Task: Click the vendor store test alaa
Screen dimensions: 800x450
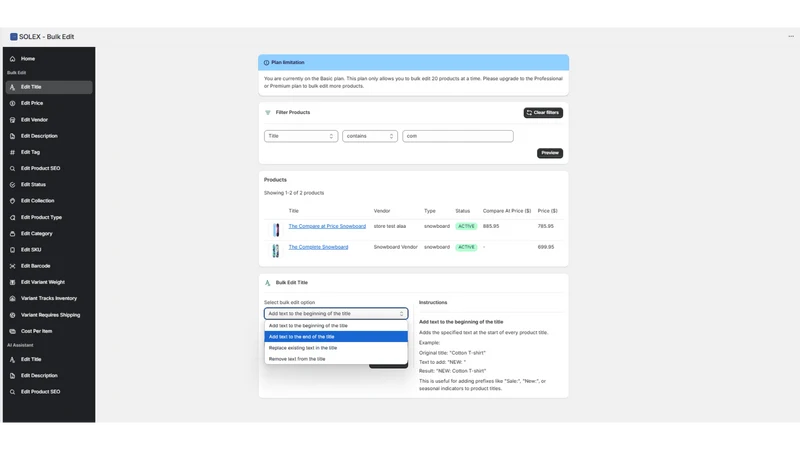Action: pos(390,226)
